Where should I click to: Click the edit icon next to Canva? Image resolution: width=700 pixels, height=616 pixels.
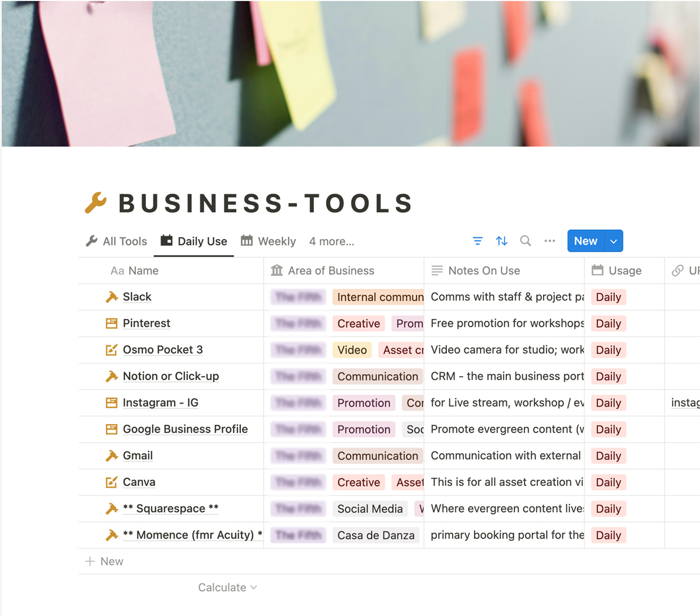(111, 482)
